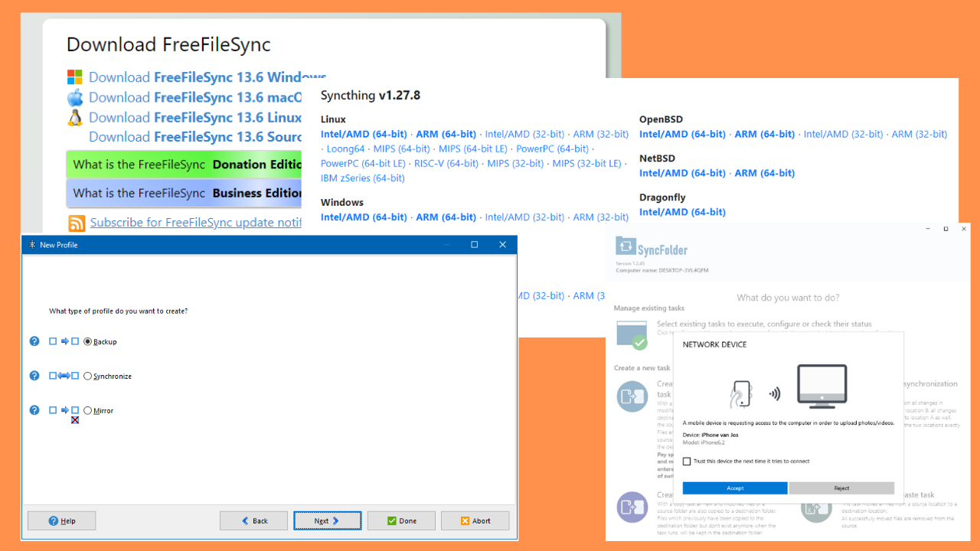Click the New Profile window title icon
Screen dimensions: 980x551
pyautogui.click(x=32, y=245)
